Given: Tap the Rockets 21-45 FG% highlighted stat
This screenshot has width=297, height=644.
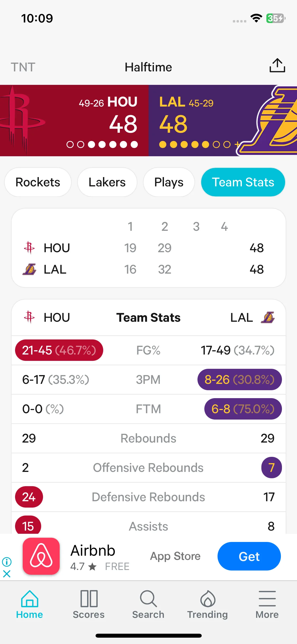Looking at the screenshot, I should [x=59, y=350].
